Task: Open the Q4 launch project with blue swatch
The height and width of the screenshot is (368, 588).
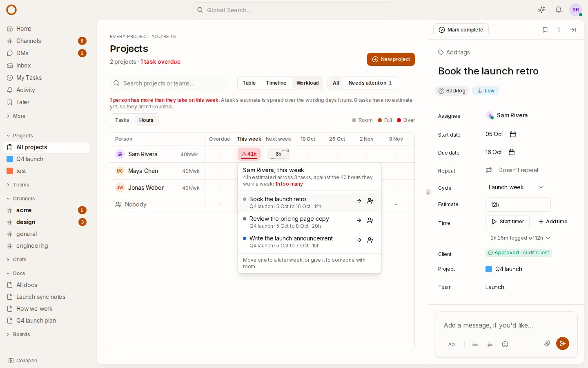Action: (x=47, y=159)
